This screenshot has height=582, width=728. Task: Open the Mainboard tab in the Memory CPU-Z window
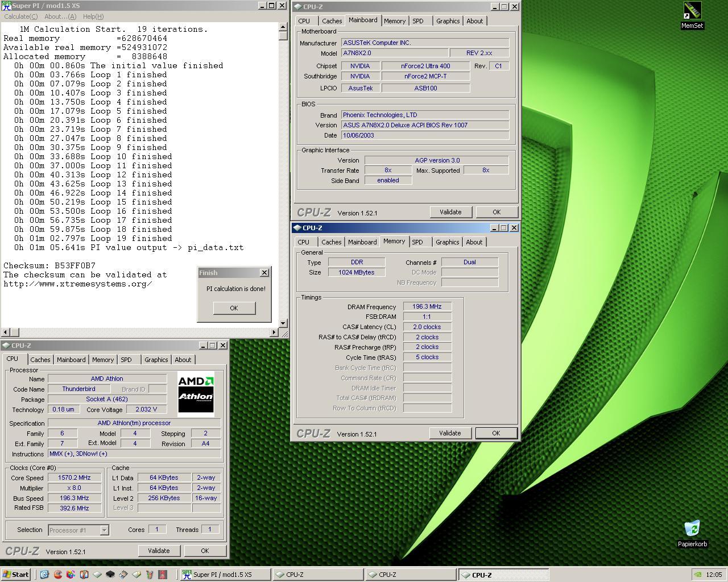362,242
